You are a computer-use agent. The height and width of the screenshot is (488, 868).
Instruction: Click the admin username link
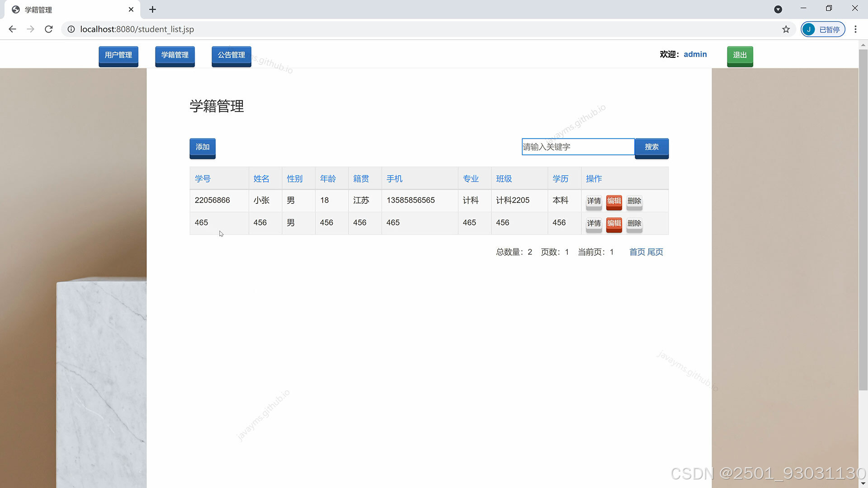click(695, 54)
